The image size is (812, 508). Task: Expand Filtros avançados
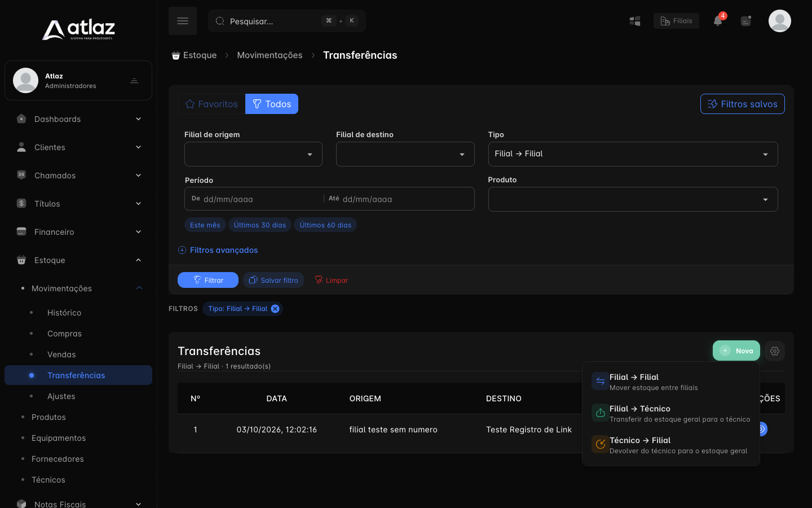218,250
